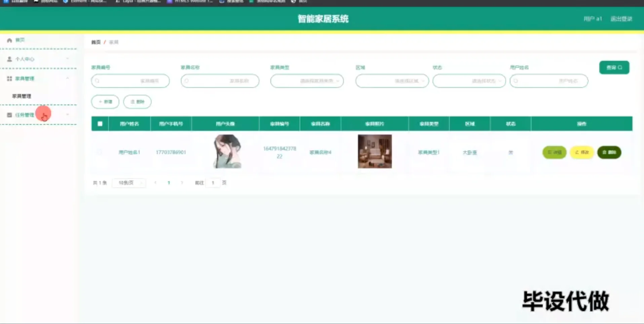Click the furniture photo thumbnail in the table
This screenshot has width=644, height=324.
point(374,151)
